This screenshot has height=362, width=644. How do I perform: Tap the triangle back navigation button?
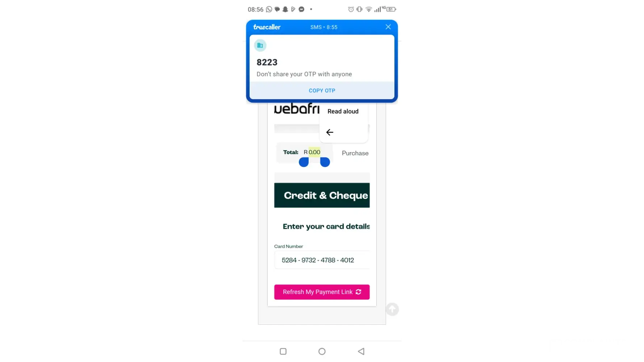[361, 351]
